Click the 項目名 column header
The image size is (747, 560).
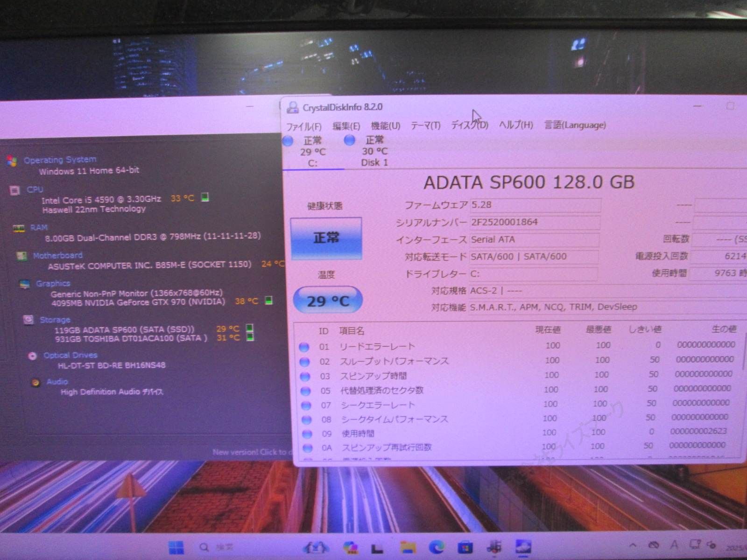tap(352, 331)
